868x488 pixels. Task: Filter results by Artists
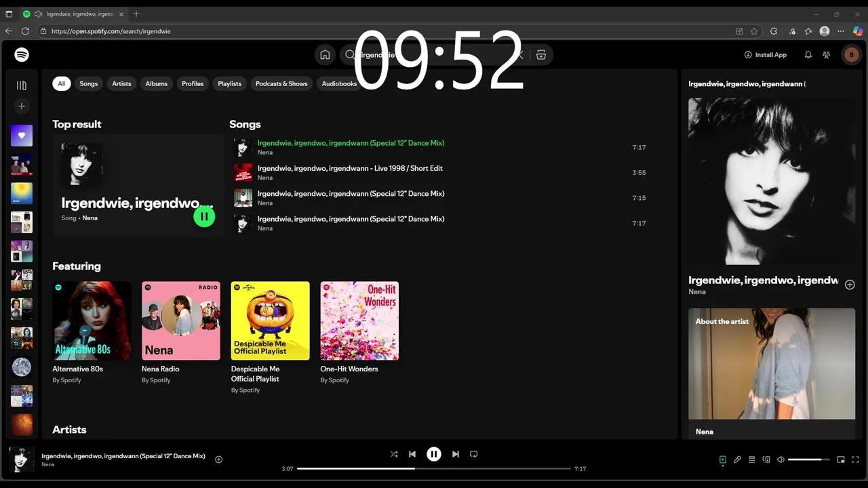[x=121, y=84]
